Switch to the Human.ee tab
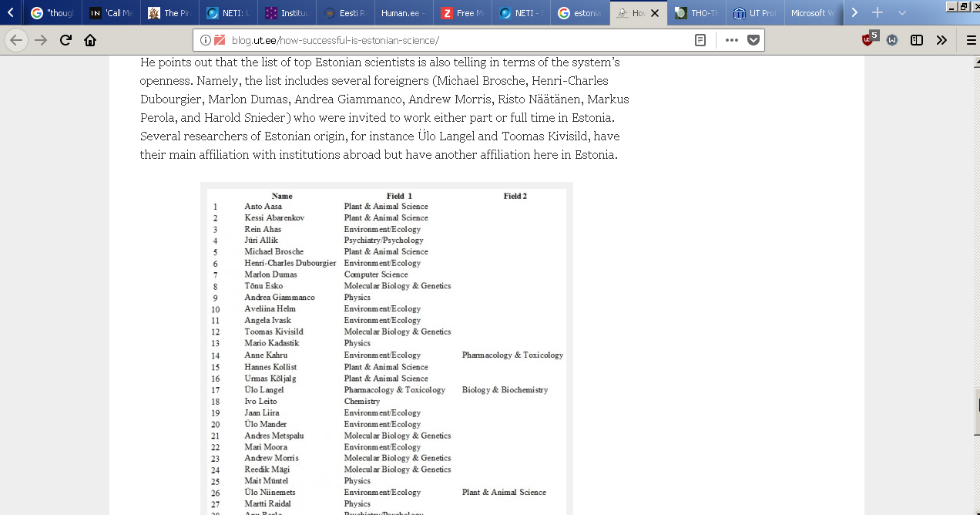Viewport: 980px width, 515px height. pyautogui.click(x=403, y=13)
